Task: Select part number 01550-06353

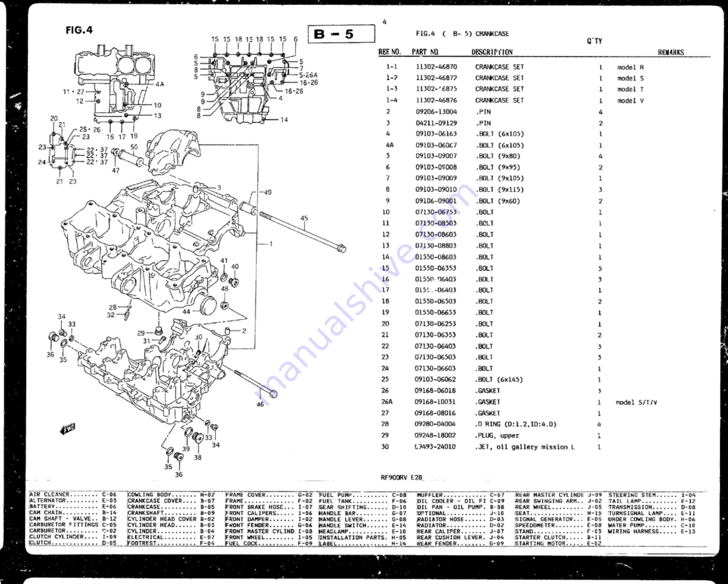Action: tap(436, 268)
